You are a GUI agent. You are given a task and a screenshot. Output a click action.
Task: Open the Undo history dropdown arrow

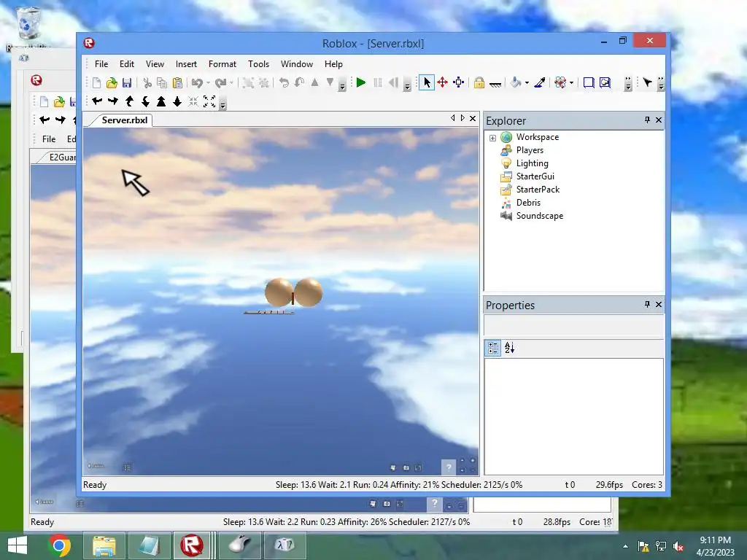click(x=208, y=83)
